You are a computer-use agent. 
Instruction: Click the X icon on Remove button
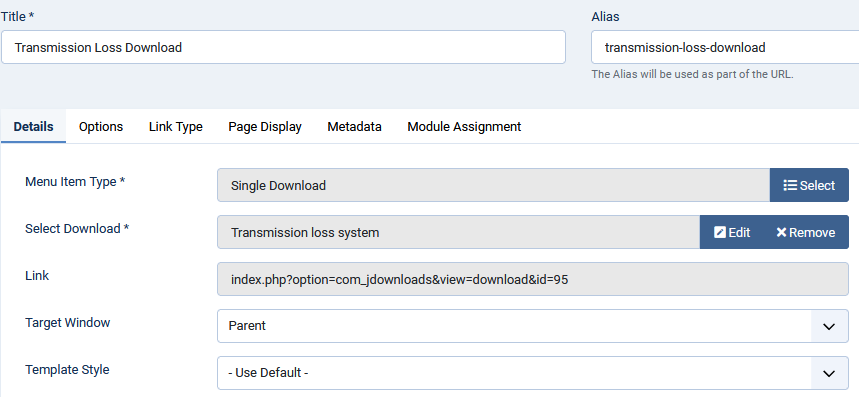(781, 233)
